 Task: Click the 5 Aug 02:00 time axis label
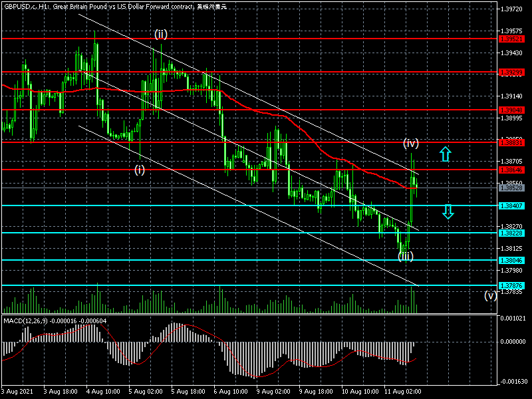pos(146,391)
